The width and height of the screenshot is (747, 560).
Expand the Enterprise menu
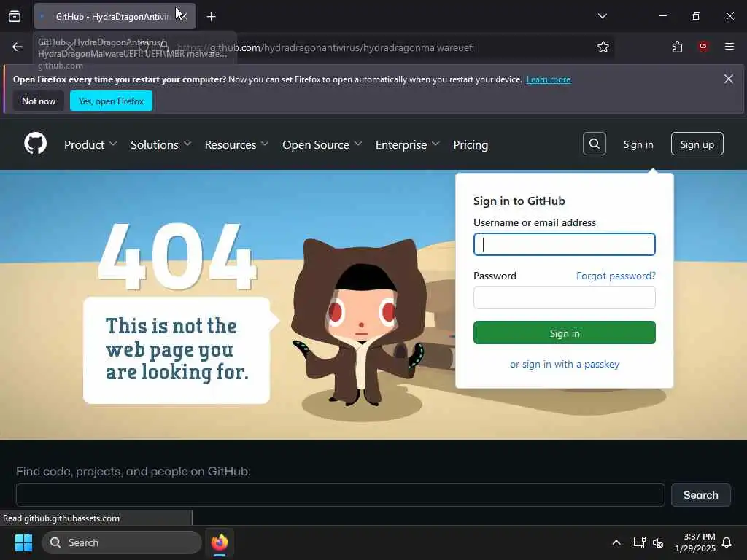pos(407,145)
